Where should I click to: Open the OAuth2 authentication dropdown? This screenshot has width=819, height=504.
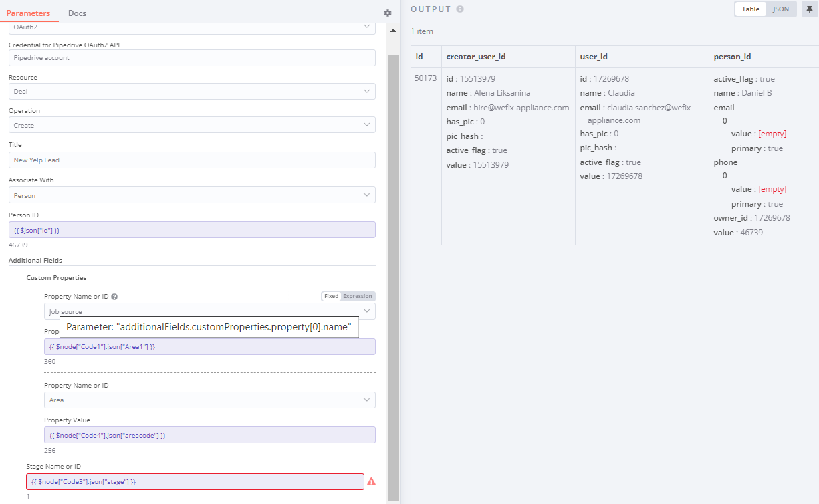192,27
